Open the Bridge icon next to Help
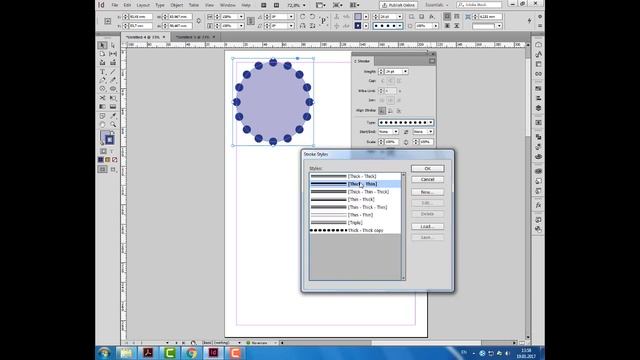Viewport: 640px width, 360px height. click(x=264, y=5)
